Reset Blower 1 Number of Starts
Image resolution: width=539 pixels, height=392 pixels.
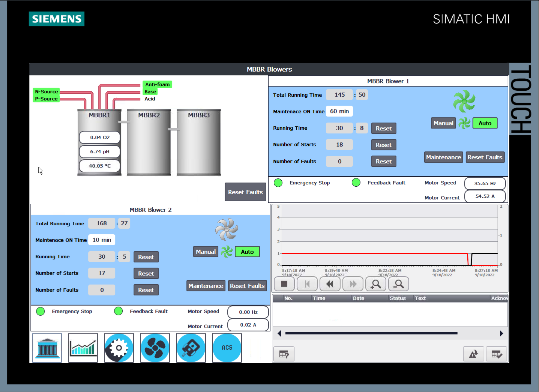tap(384, 145)
